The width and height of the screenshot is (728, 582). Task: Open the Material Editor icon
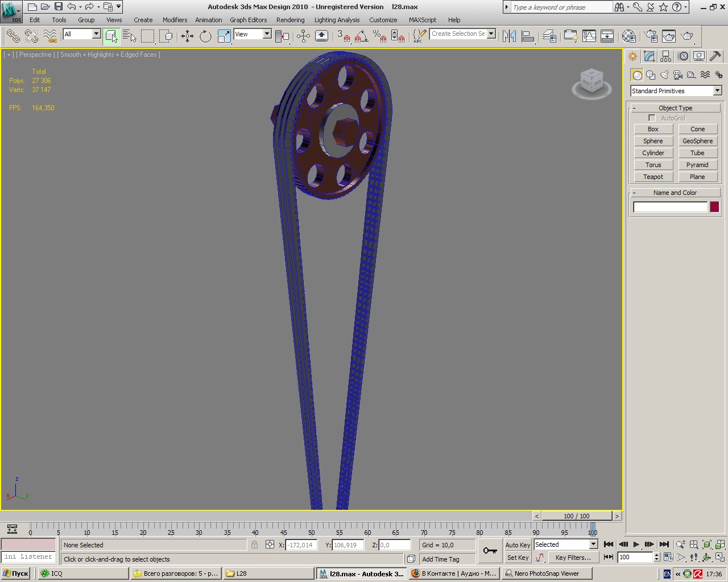click(628, 36)
